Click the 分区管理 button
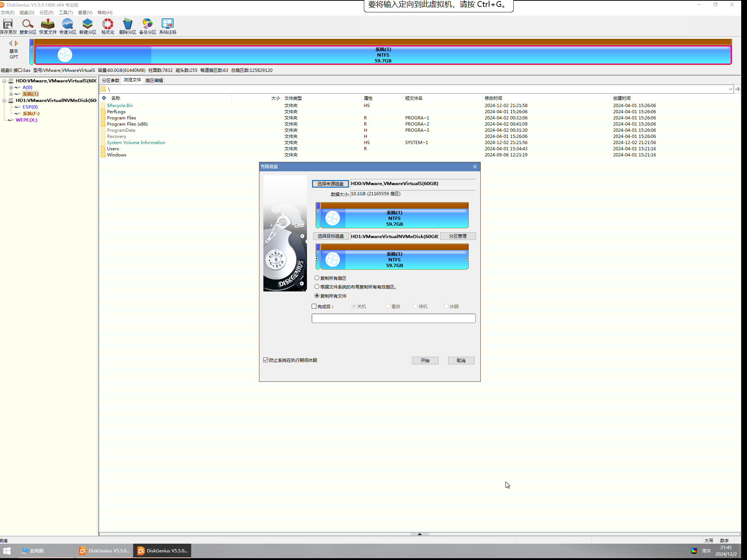Screen dimensions: 747x560 (457, 236)
